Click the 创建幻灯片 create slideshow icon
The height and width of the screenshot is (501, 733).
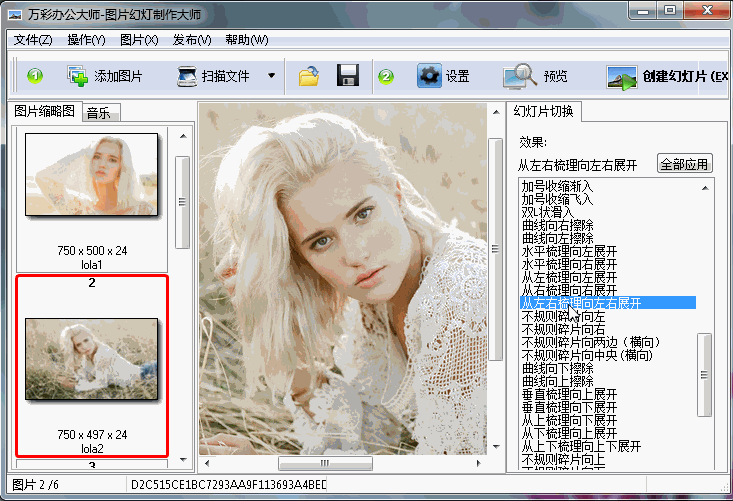623,77
